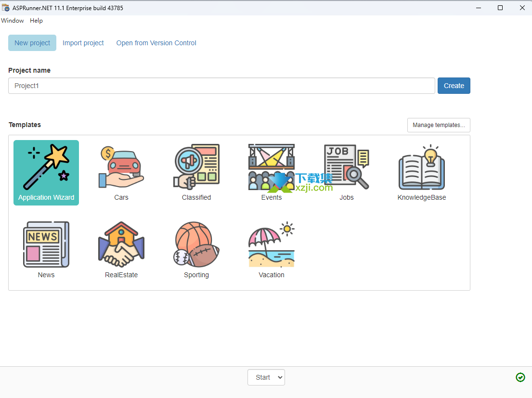Image resolution: width=532 pixels, height=398 pixels.
Task: Select the New project tab
Action: point(32,43)
